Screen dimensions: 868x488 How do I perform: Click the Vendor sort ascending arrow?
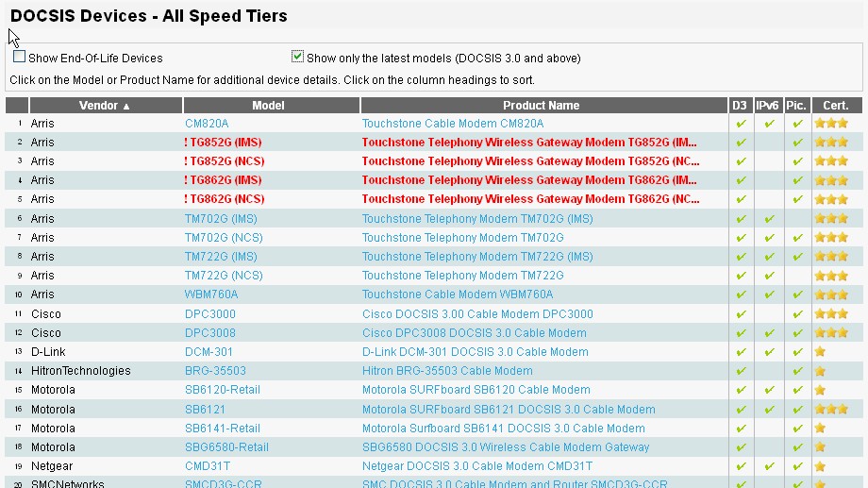tap(126, 107)
